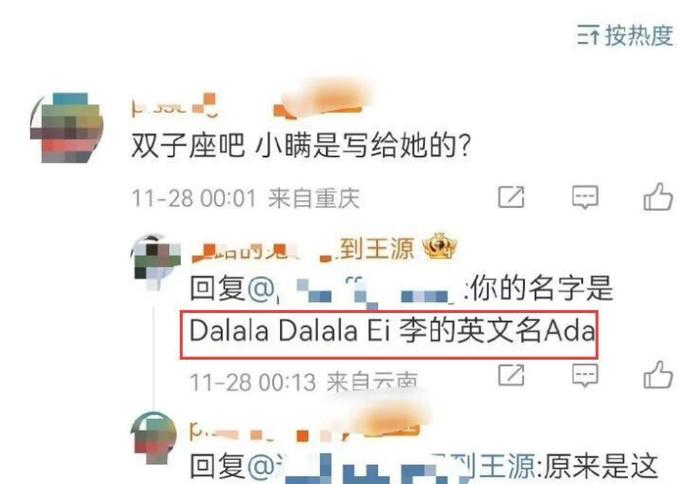Screen dimensions: 700x484
Task: Like the 双子座吧 comment from 重庆
Action: 658,196
